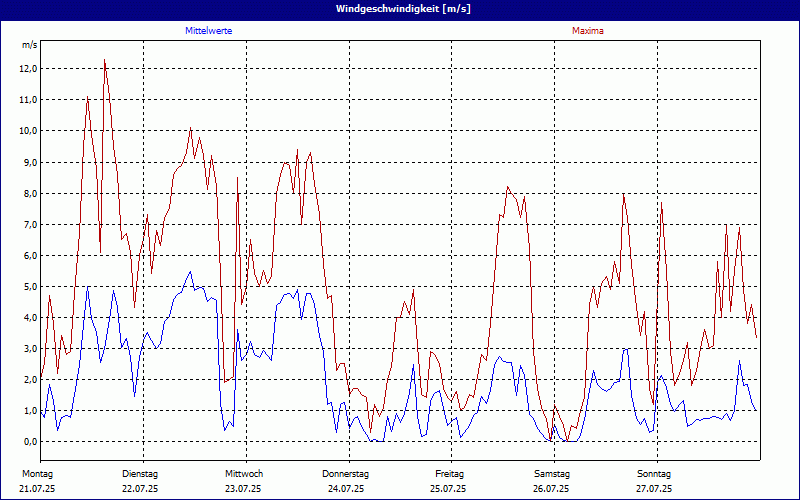Click the date 21.07.25 below Montag

[x=37, y=489]
